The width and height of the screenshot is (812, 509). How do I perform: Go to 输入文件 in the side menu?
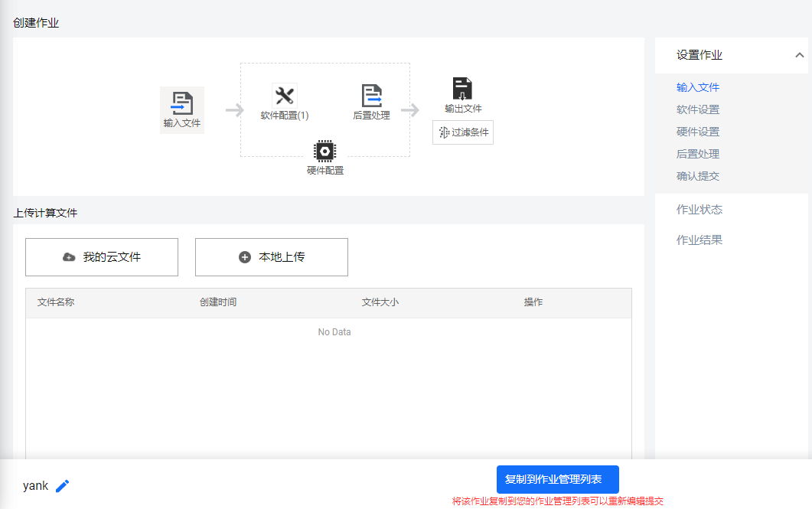pos(697,87)
